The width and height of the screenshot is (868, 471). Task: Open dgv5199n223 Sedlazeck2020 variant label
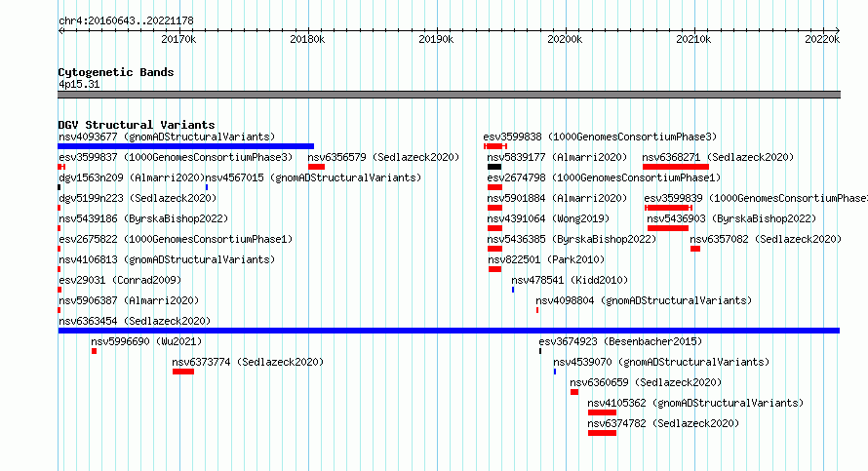(x=138, y=198)
